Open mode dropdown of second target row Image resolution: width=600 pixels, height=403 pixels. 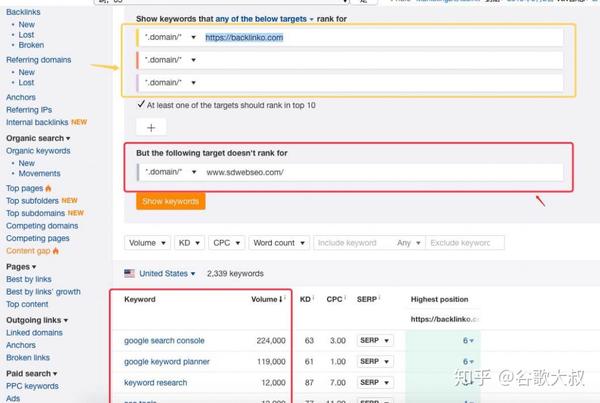[170, 60]
